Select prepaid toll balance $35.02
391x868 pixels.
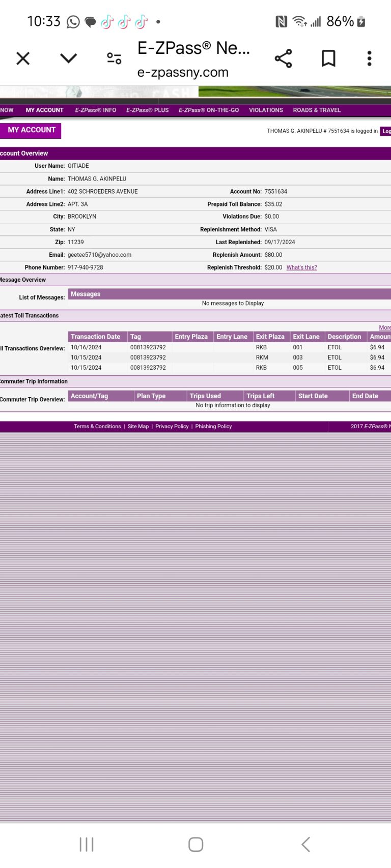click(273, 204)
